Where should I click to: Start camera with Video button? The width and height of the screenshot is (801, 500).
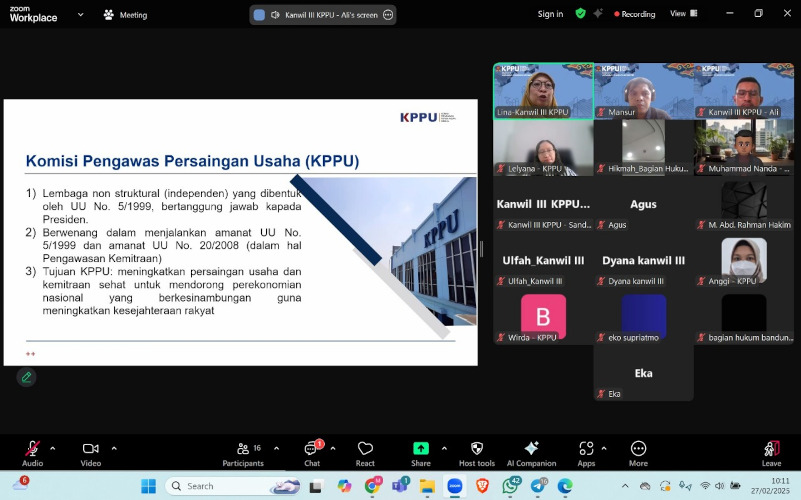[x=90, y=454]
